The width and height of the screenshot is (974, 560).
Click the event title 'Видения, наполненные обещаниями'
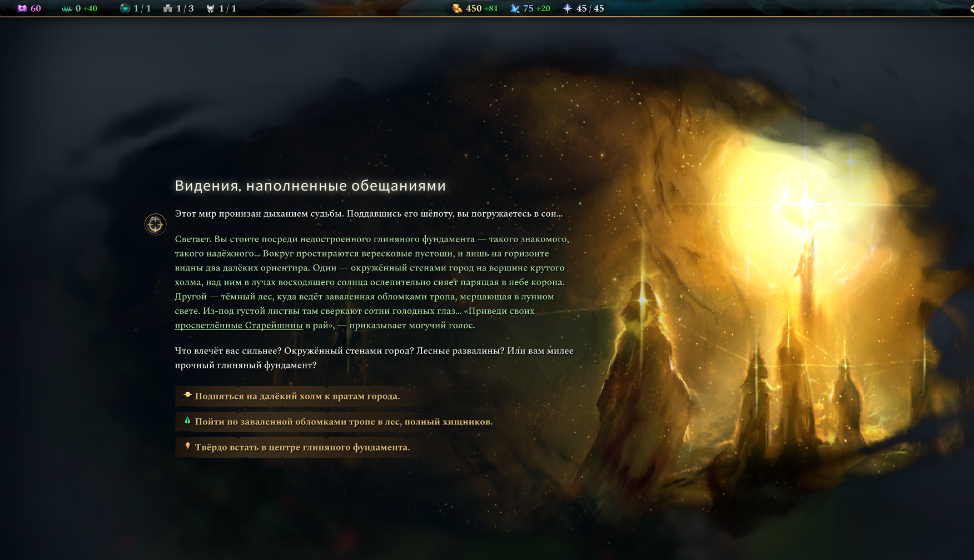pyautogui.click(x=310, y=186)
